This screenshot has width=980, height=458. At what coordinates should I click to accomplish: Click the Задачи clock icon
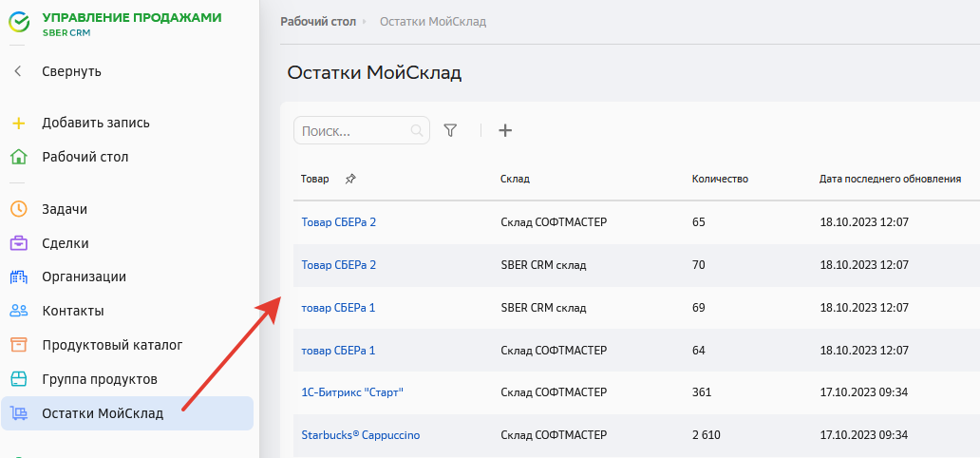(x=18, y=209)
